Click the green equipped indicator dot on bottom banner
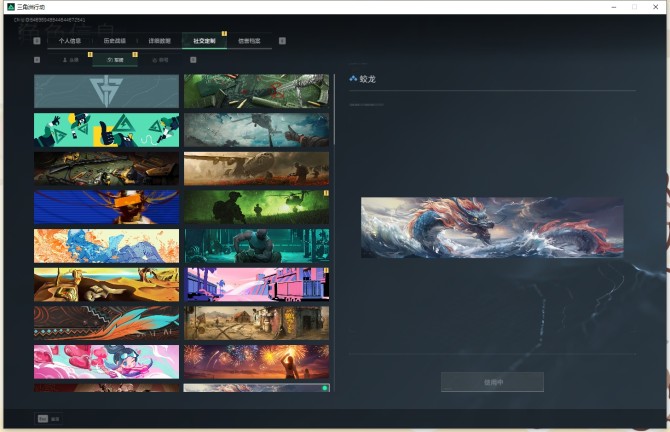670x432 pixels. [x=325, y=388]
